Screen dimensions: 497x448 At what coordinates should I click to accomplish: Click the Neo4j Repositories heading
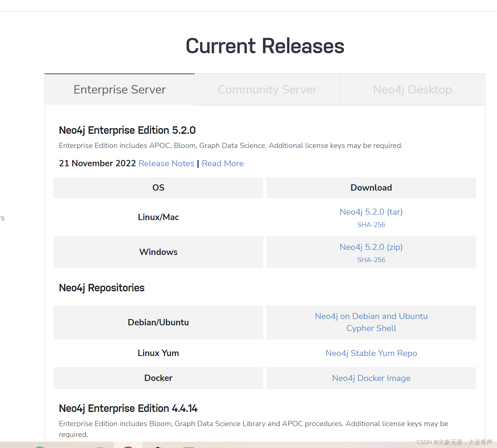(102, 288)
